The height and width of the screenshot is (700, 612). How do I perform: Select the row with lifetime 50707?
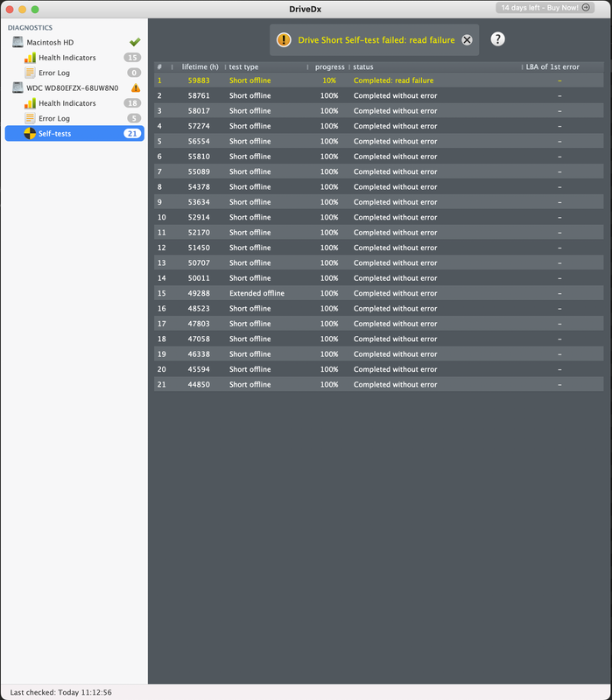pos(379,262)
